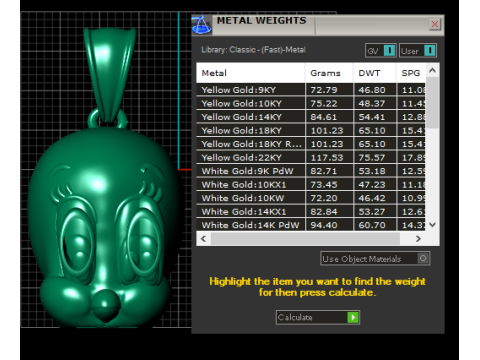
Task: Click the 46.42 DWT value
Action: click(x=372, y=198)
